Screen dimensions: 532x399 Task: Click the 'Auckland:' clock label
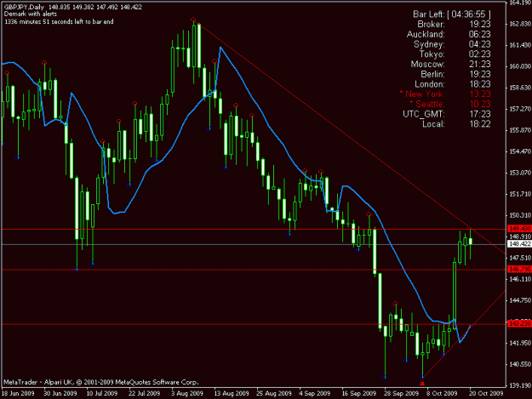pyautogui.click(x=426, y=34)
